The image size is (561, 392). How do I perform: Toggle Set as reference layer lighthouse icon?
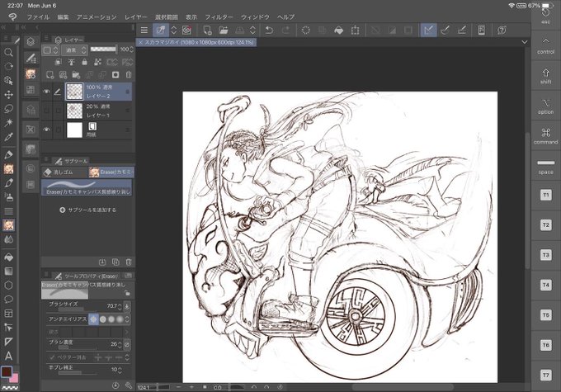coord(71,62)
